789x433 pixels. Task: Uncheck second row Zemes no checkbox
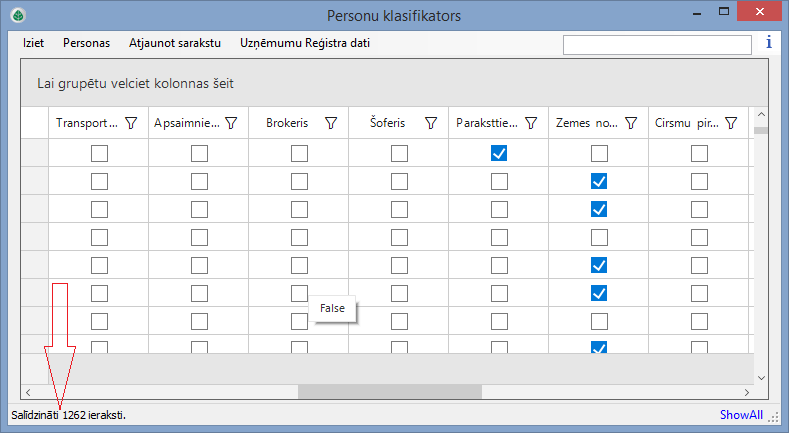coord(599,181)
